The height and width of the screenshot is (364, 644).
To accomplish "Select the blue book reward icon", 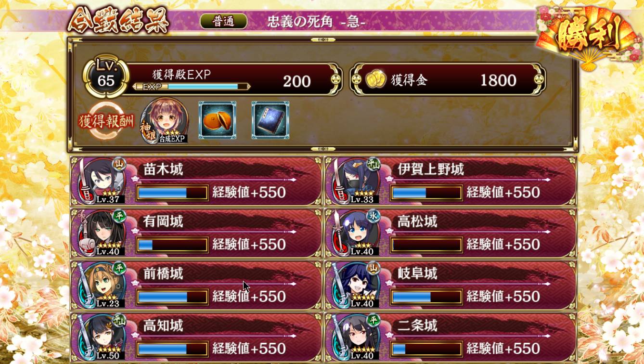I will click(270, 120).
